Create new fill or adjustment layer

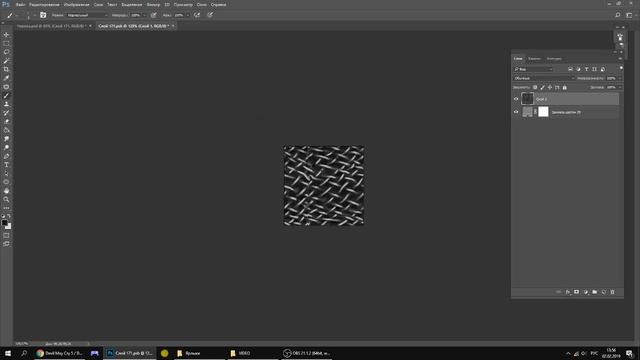pos(585,292)
